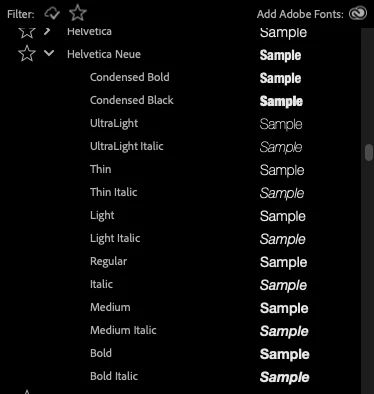Select the Condensed Bold style
The height and width of the screenshot is (394, 374).
click(130, 77)
